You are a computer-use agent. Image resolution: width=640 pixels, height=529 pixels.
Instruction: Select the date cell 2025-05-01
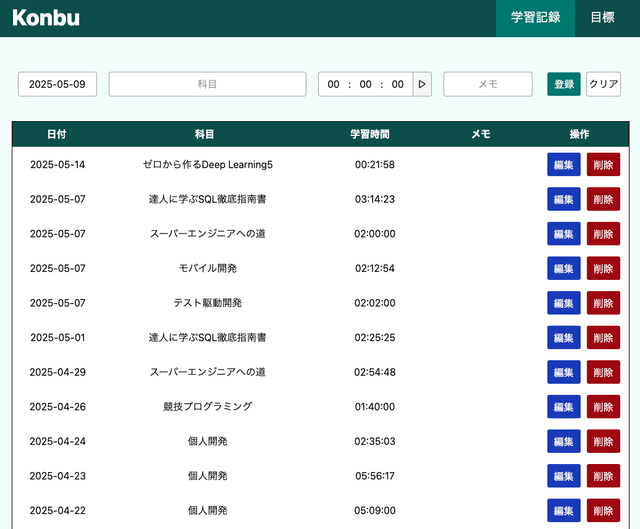(x=58, y=338)
